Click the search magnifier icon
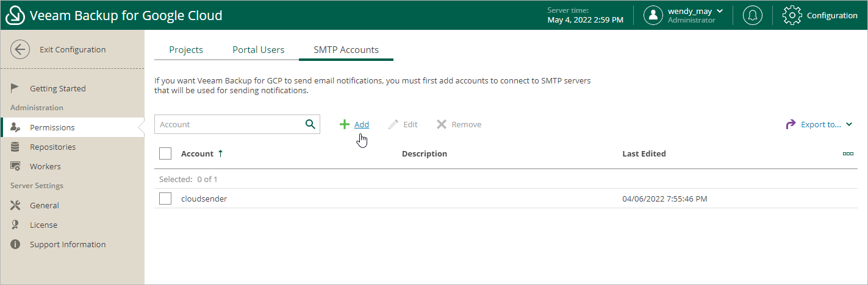868x285 pixels. click(310, 124)
